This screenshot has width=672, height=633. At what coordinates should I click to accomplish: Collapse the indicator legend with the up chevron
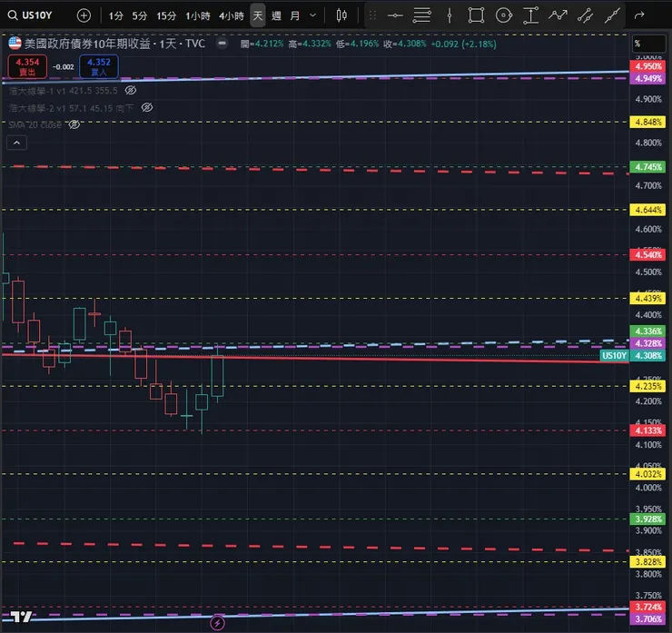(x=16, y=143)
